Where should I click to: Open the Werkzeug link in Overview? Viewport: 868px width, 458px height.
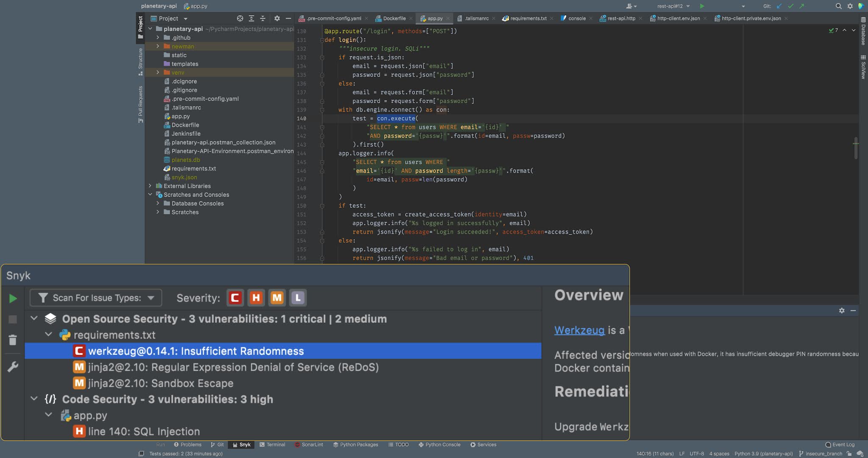(579, 330)
